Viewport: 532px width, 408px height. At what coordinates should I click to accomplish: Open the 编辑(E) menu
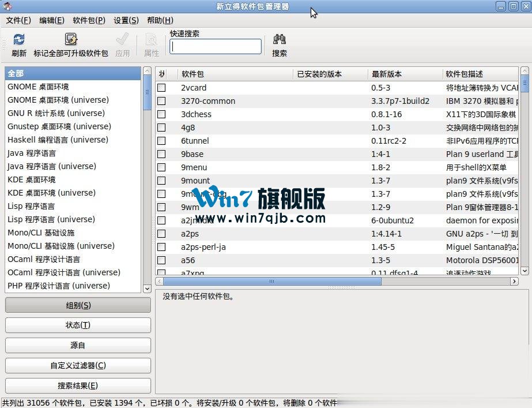(51, 20)
